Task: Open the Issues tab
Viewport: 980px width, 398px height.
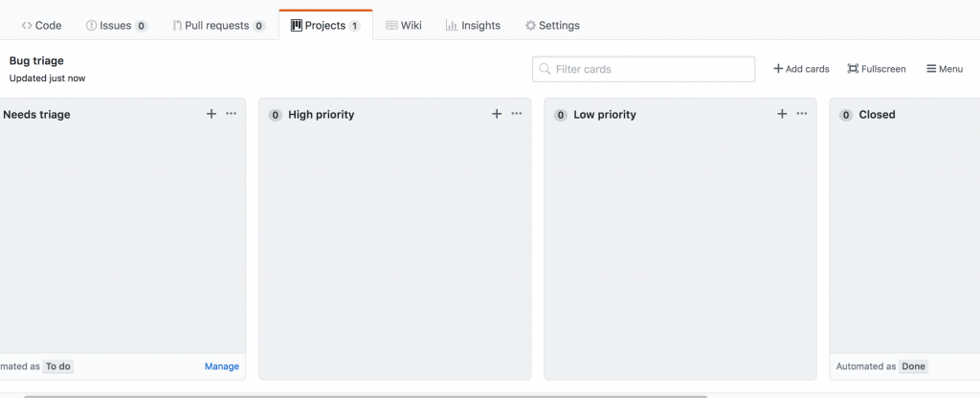Action: click(116, 26)
